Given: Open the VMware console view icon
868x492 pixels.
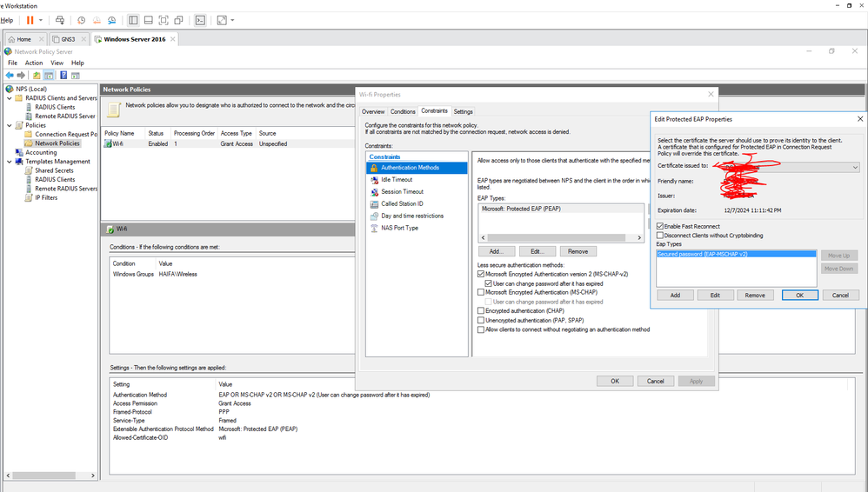Looking at the screenshot, I should (199, 20).
